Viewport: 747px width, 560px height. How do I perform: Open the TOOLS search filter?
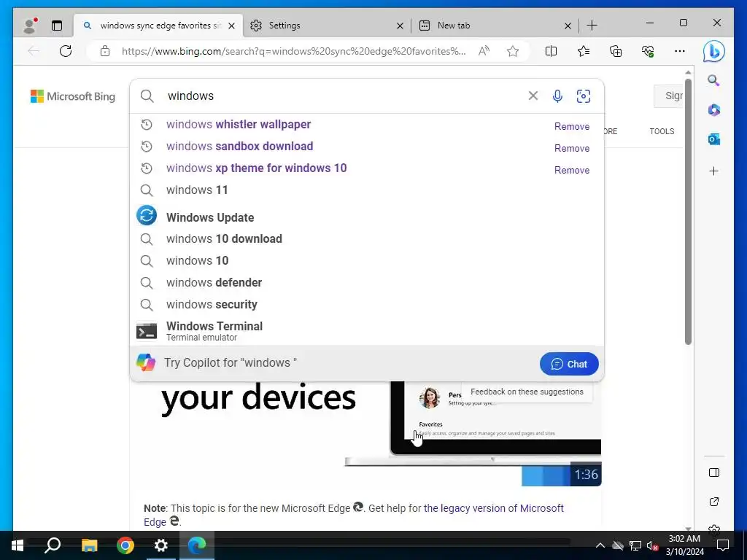pyautogui.click(x=662, y=131)
